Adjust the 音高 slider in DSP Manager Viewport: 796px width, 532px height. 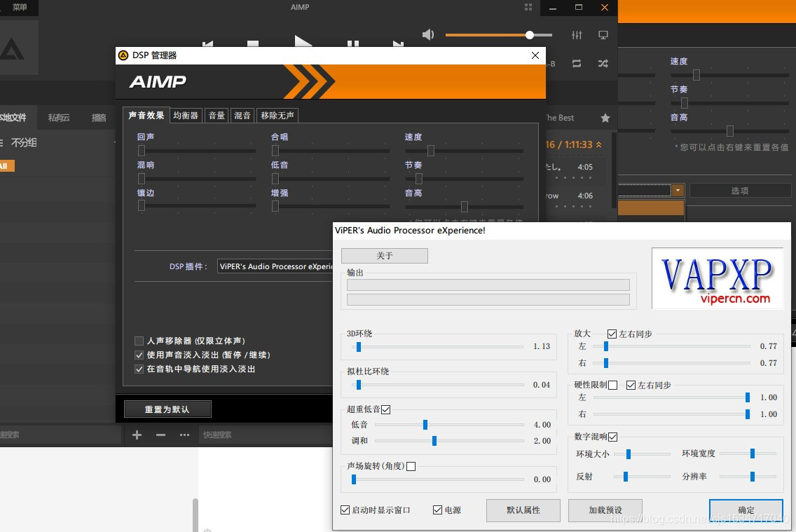pos(465,207)
